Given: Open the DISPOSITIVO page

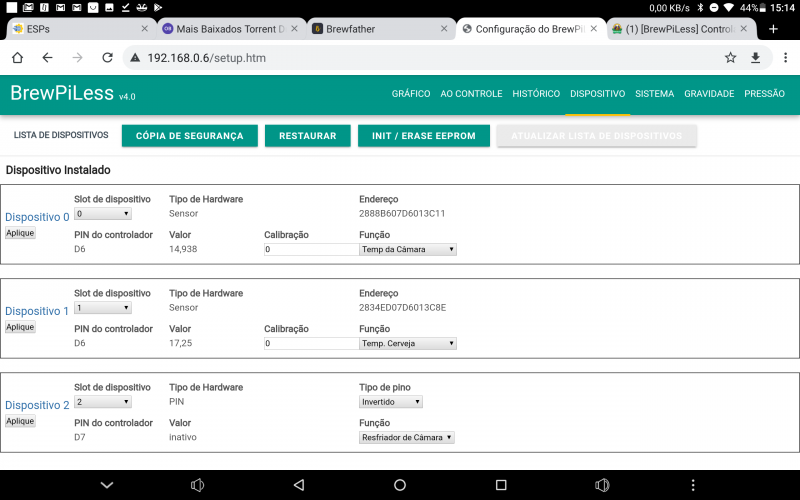Looking at the screenshot, I should 597,94.
